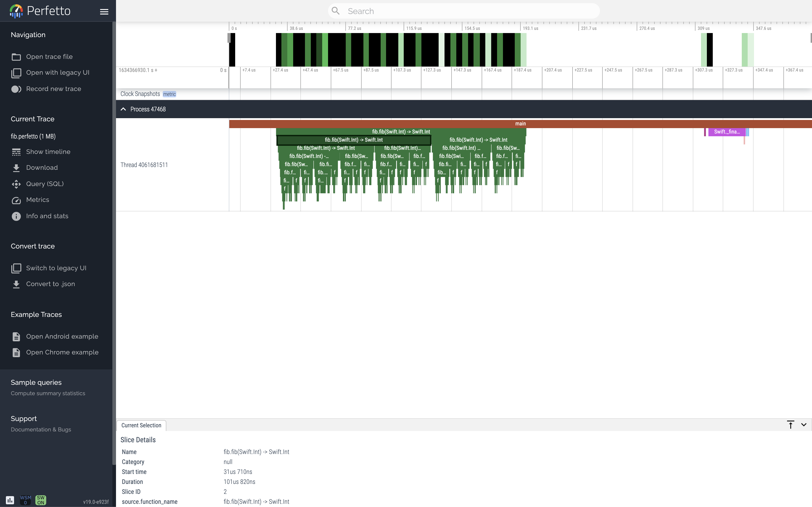Record new trace icon
Screen dimensions: 812x507
tap(16, 89)
